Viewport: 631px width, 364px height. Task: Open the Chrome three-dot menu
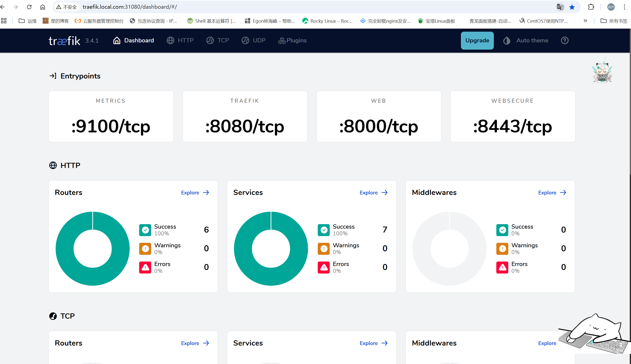coord(624,7)
